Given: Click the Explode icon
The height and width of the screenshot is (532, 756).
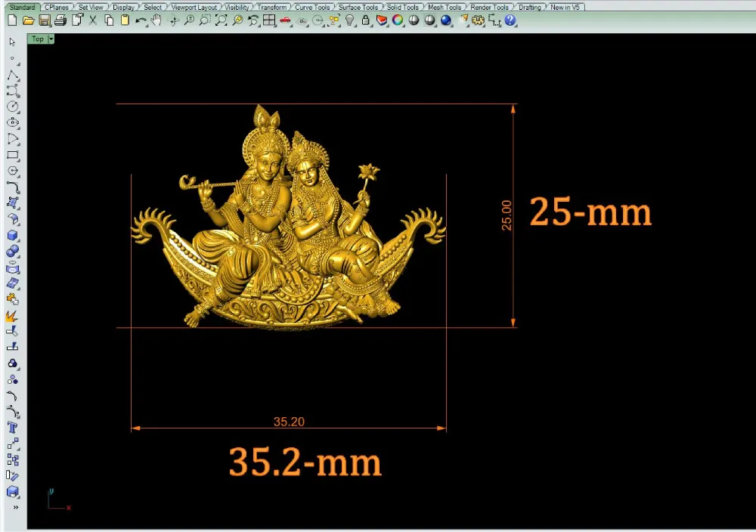Looking at the screenshot, I should (x=12, y=316).
